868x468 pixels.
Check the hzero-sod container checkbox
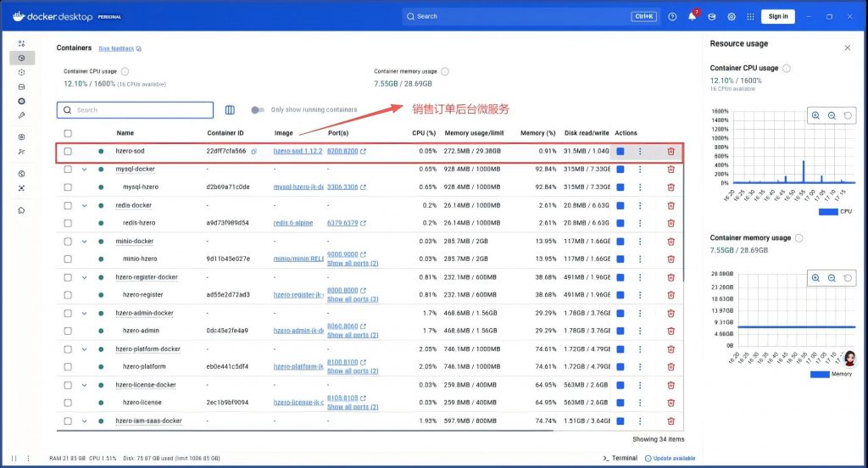[68, 152]
